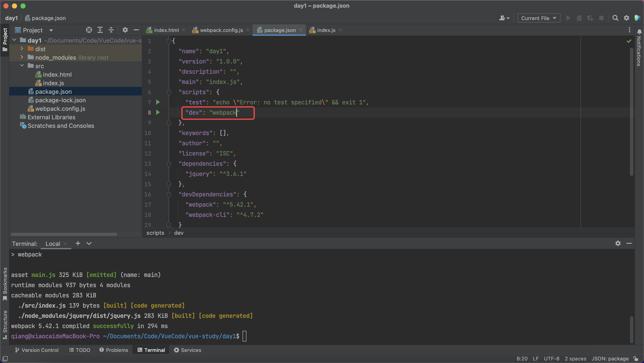Image resolution: width=644 pixels, height=363 pixels.
Task: Toggle the Project tool window stripe
Action: tap(5, 39)
